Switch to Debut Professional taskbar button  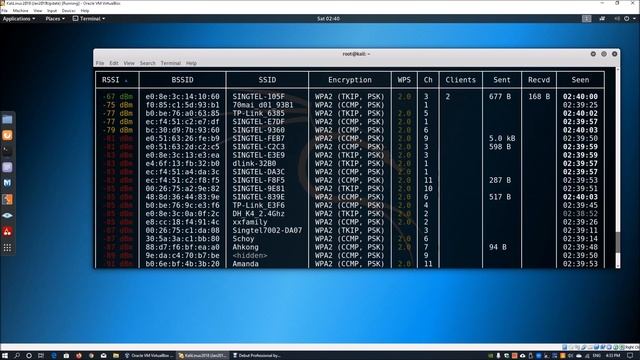(x=257, y=356)
